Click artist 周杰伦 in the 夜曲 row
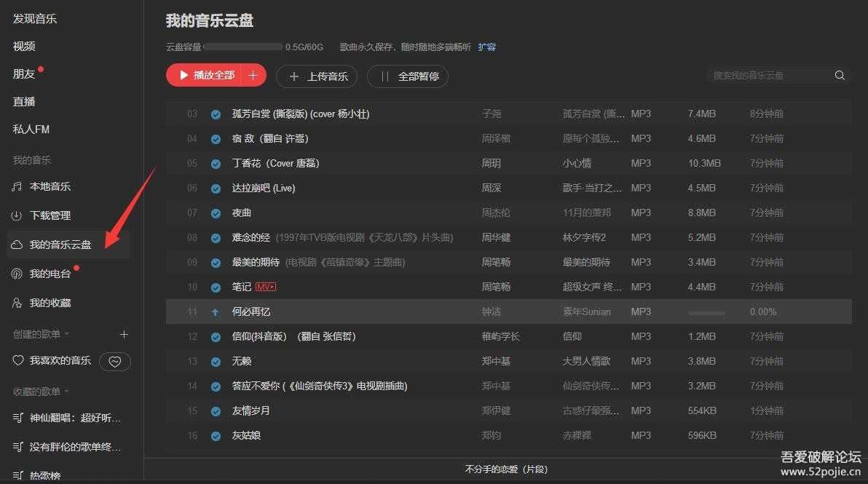 495,213
